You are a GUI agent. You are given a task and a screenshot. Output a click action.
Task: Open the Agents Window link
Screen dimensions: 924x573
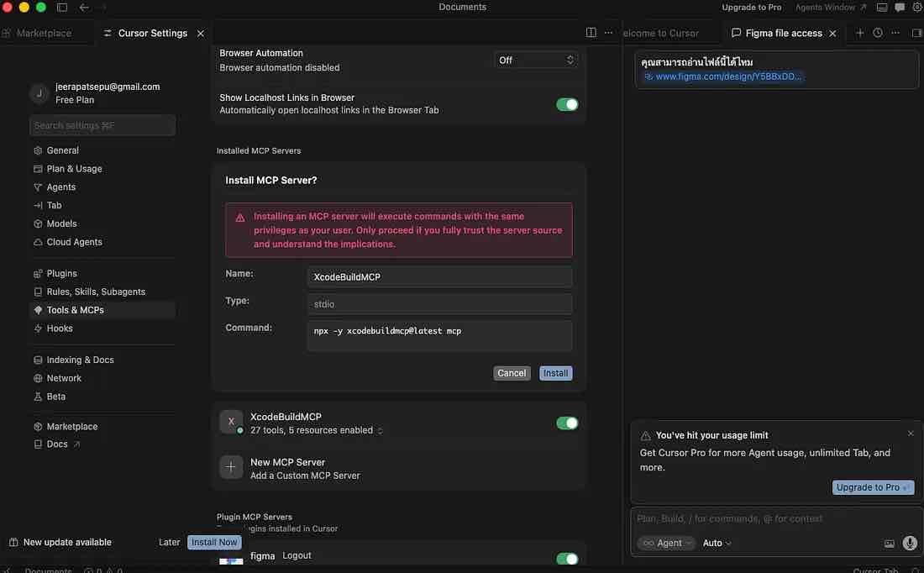point(830,7)
